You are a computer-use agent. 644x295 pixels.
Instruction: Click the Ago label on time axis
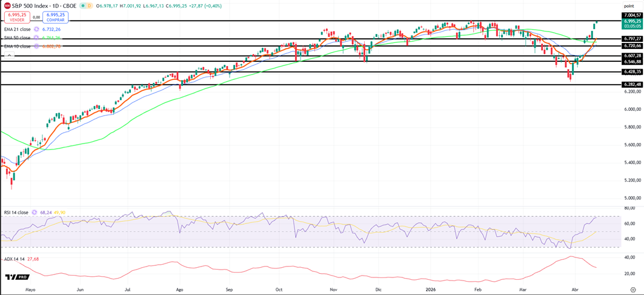click(179, 290)
